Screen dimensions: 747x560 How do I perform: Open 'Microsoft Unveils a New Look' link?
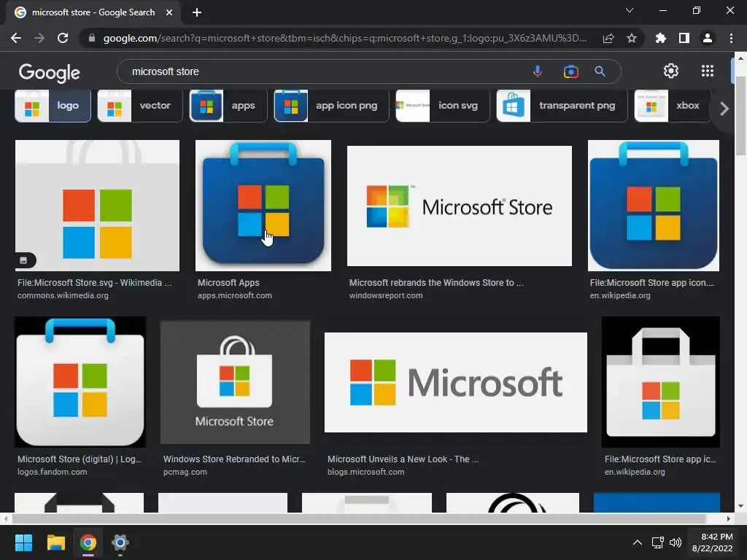coord(403,459)
